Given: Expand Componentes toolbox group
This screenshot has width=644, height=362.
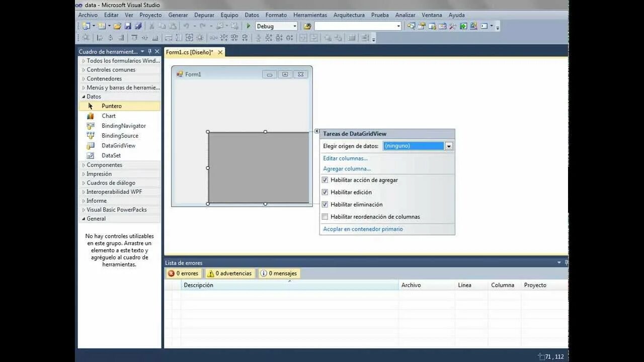Looking at the screenshot, I should click(84, 165).
